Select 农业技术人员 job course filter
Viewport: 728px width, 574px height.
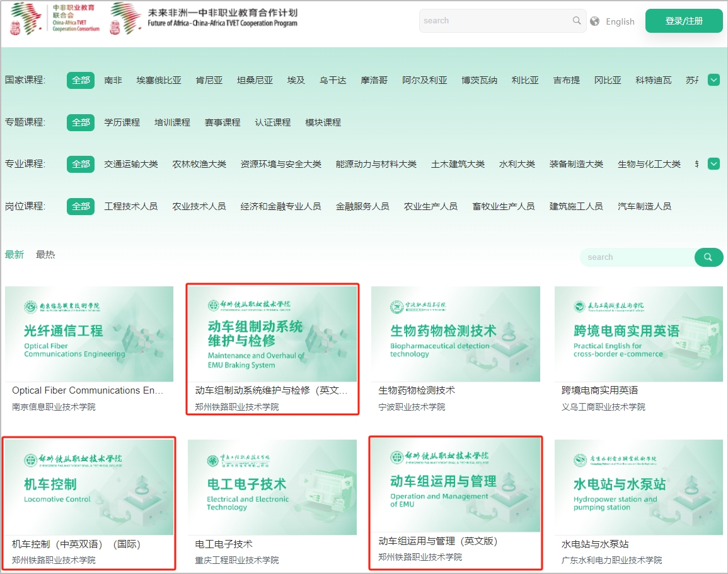[x=199, y=206]
